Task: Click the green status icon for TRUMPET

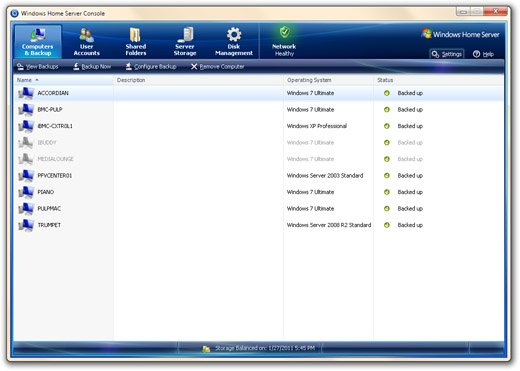Action: tap(387, 225)
